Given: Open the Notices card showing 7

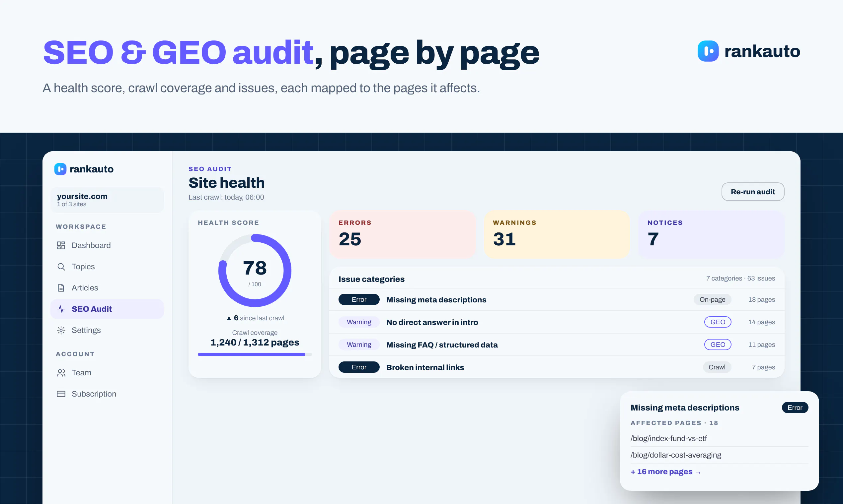Looking at the screenshot, I should (x=712, y=234).
